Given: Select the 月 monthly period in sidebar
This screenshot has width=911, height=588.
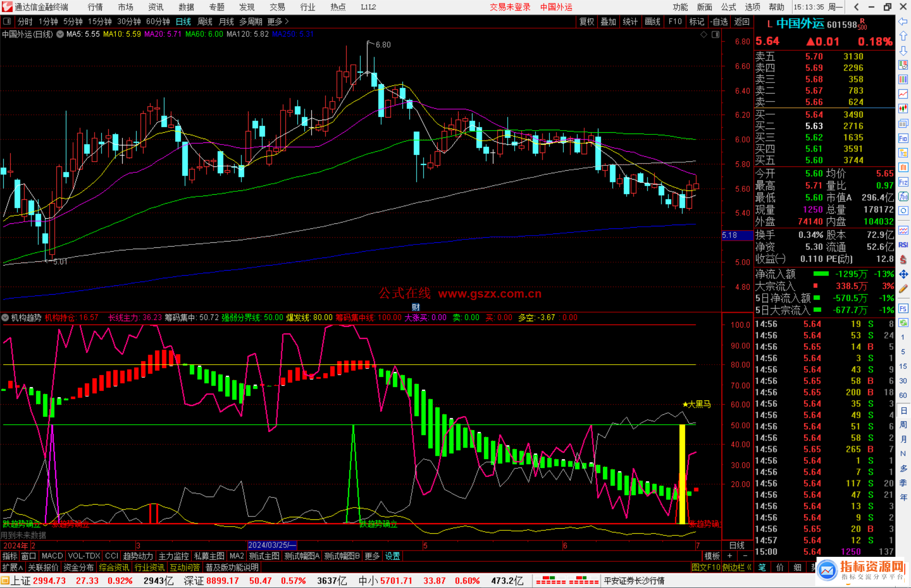Looking at the screenshot, I should click(903, 439).
